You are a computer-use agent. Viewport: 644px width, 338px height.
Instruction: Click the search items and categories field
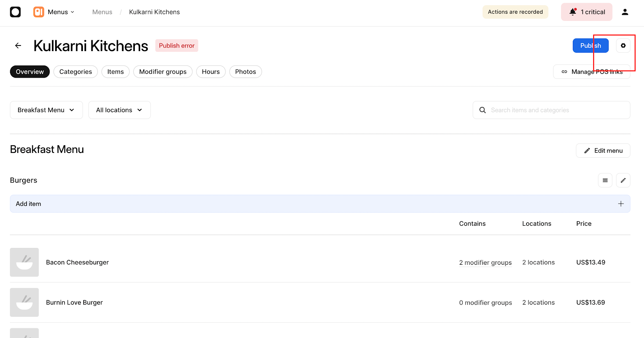pos(555,110)
